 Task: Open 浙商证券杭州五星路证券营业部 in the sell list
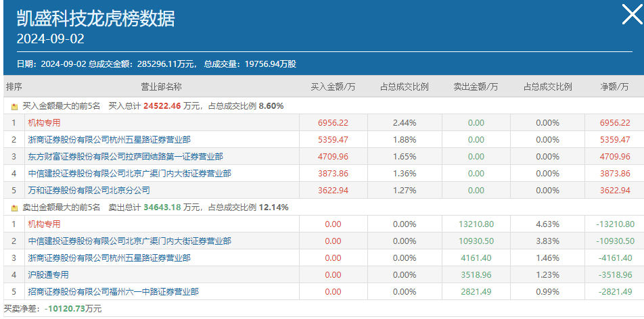tap(110, 257)
